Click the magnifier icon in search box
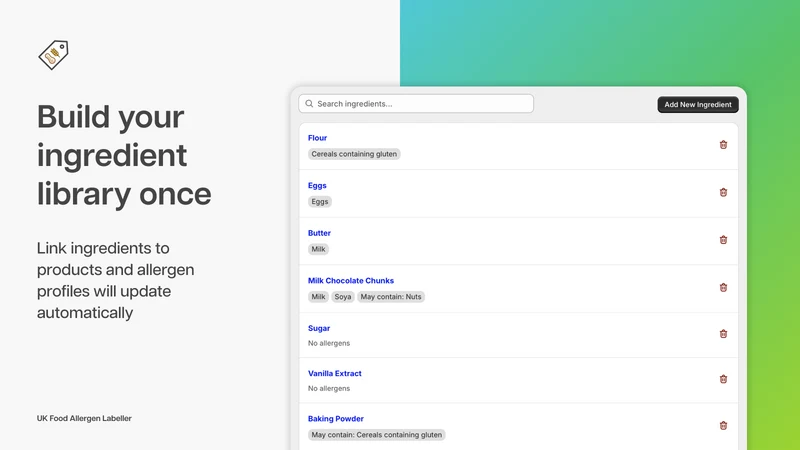Viewport: 800px width, 450px height. [309, 104]
